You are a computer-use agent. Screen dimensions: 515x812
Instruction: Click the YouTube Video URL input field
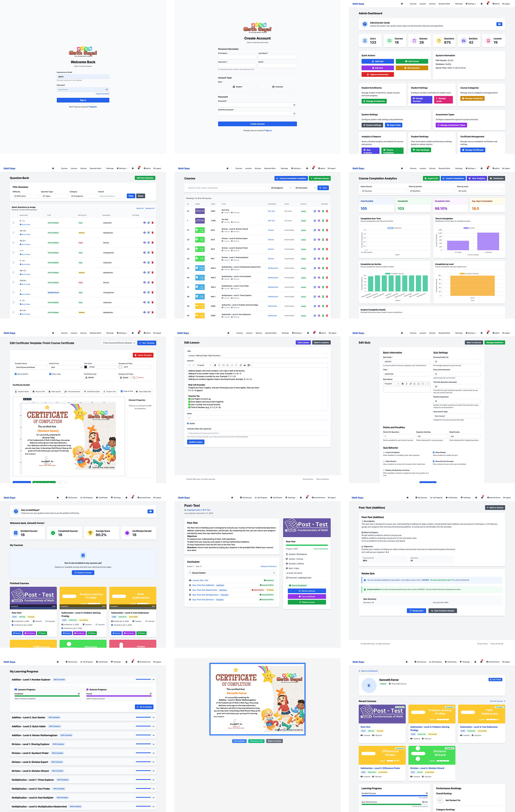(257, 433)
